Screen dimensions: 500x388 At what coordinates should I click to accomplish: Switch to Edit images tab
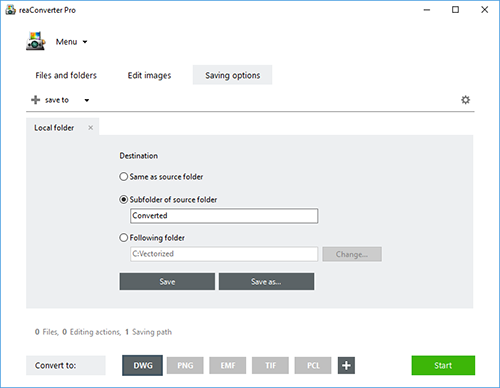point(149,75)
